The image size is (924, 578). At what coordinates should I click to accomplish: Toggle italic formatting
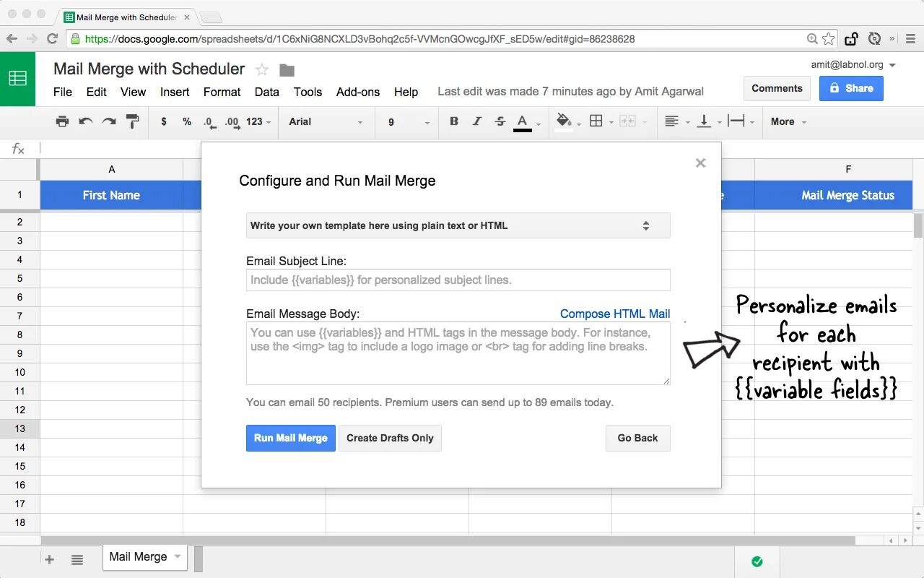tap(477, 121)
